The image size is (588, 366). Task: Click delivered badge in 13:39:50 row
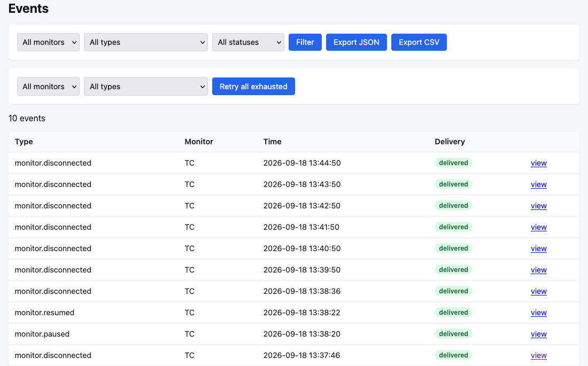(453, 270)
